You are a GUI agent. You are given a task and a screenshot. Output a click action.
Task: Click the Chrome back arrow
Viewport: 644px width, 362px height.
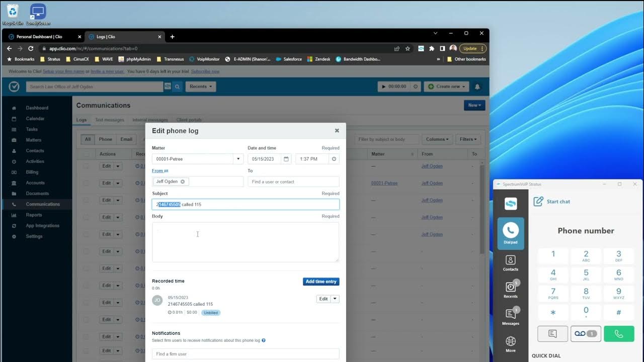coord(9,48)
